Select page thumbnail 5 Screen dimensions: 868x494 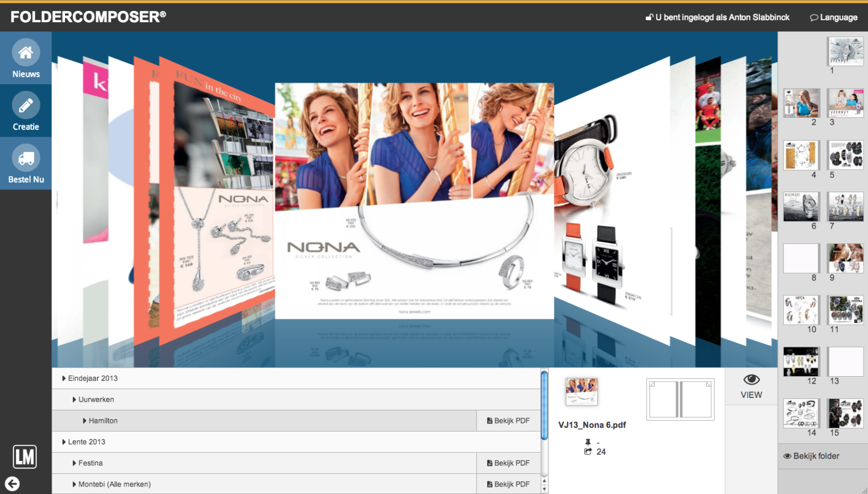845,155
